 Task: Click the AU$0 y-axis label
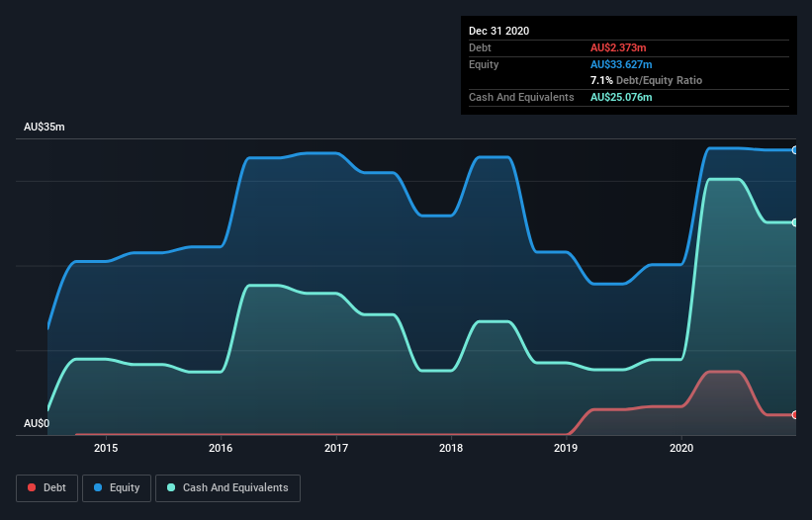click(37, 423)
